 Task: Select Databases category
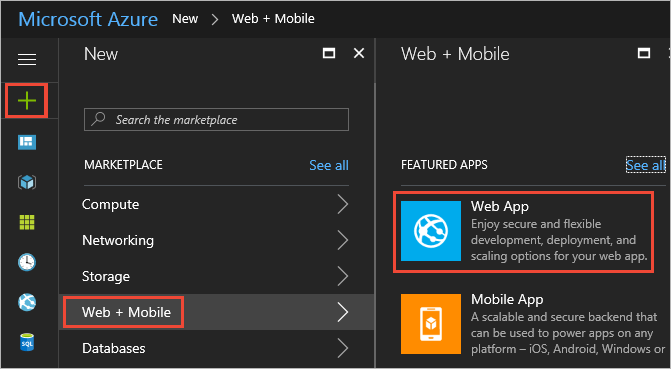click(x=217, y=348)
